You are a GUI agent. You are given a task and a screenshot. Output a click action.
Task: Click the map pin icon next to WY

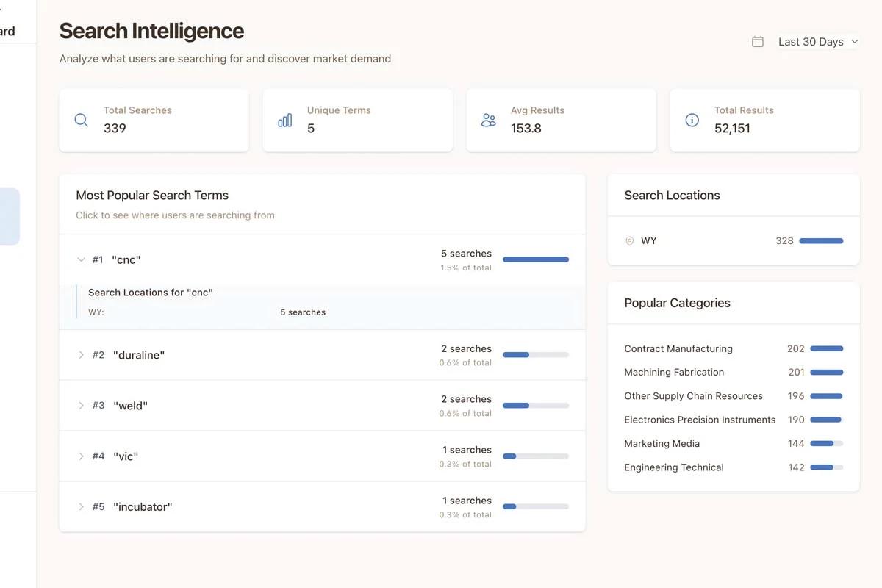pos(629,241)
